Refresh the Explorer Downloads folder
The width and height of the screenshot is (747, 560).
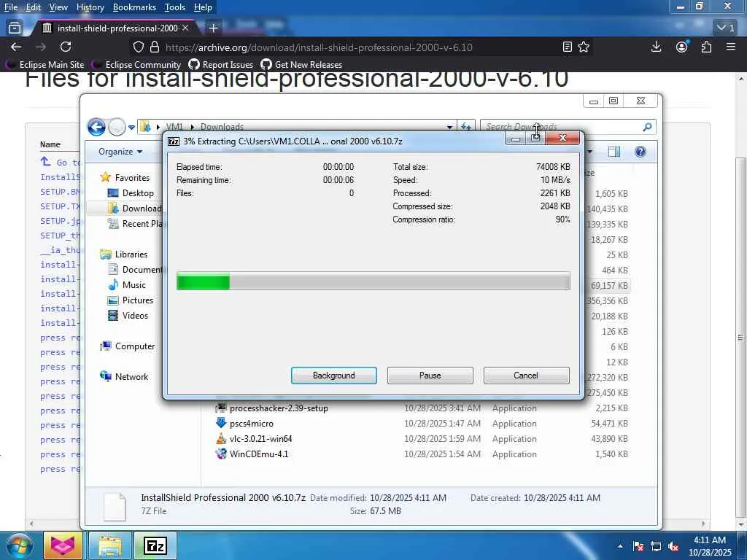(x=466, y=127)
